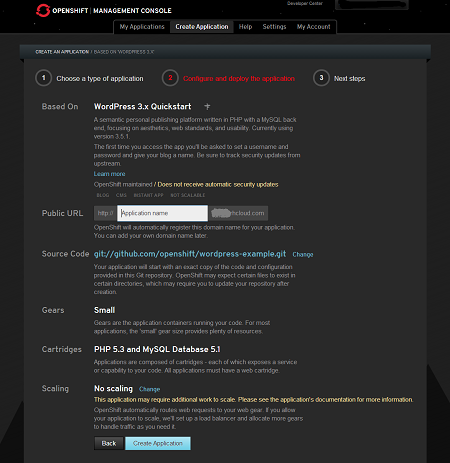Click the security updates warning text
Viewport: 450px width, 463px height.
tap(218, 185)
